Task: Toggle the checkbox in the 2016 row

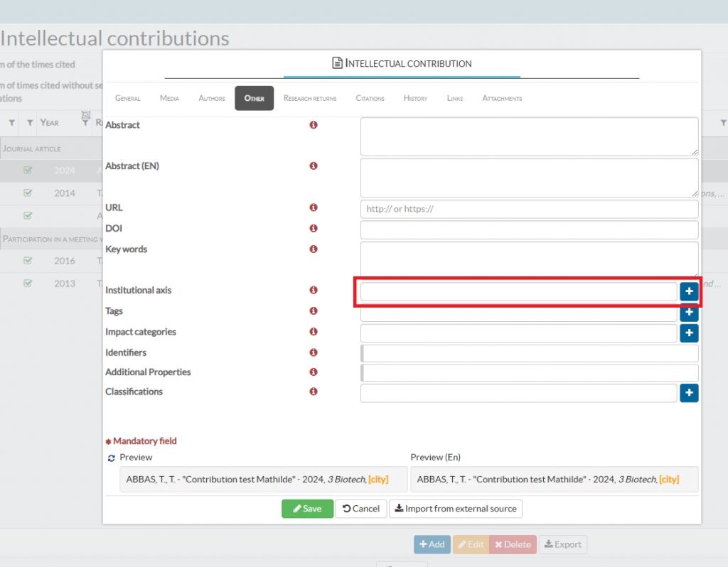Action: pos(28,261)
